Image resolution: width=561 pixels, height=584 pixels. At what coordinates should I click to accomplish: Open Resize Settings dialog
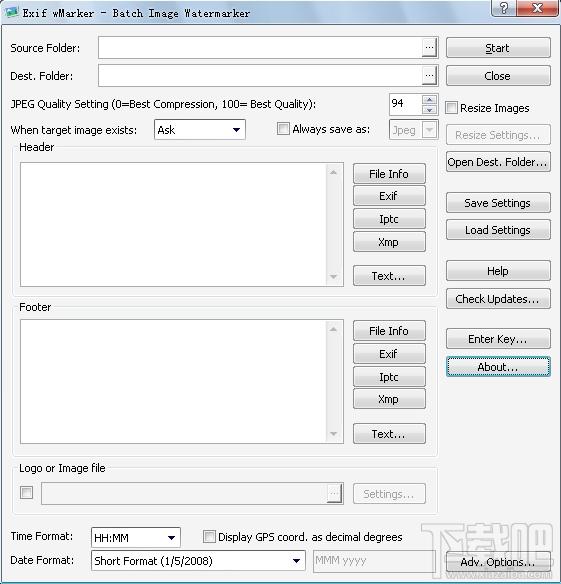[x=498, y=135]
